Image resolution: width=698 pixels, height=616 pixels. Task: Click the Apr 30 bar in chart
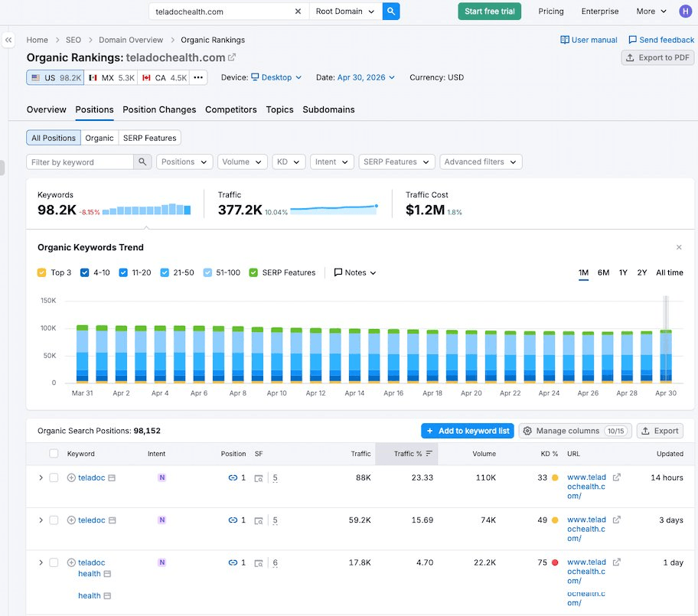pyautogui.click(x=666, y=356)
